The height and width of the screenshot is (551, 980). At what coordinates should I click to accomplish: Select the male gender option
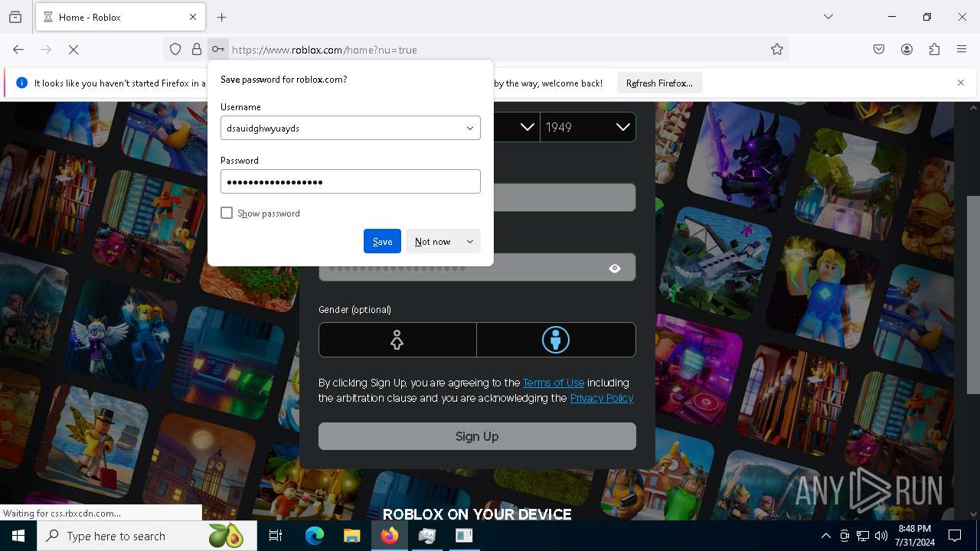coord(556,340)
